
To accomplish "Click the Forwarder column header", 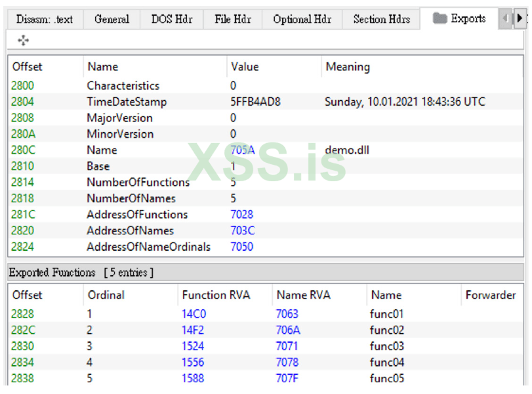I will click(x=491, y=295).
